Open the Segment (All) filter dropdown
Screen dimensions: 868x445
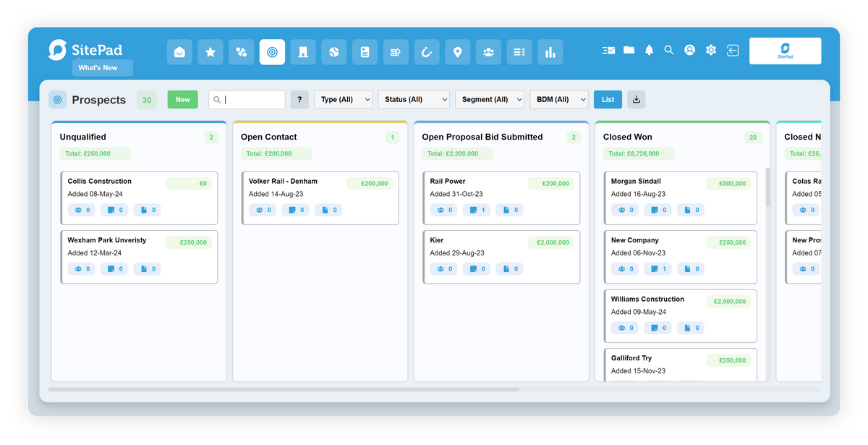tap(489, 100)
